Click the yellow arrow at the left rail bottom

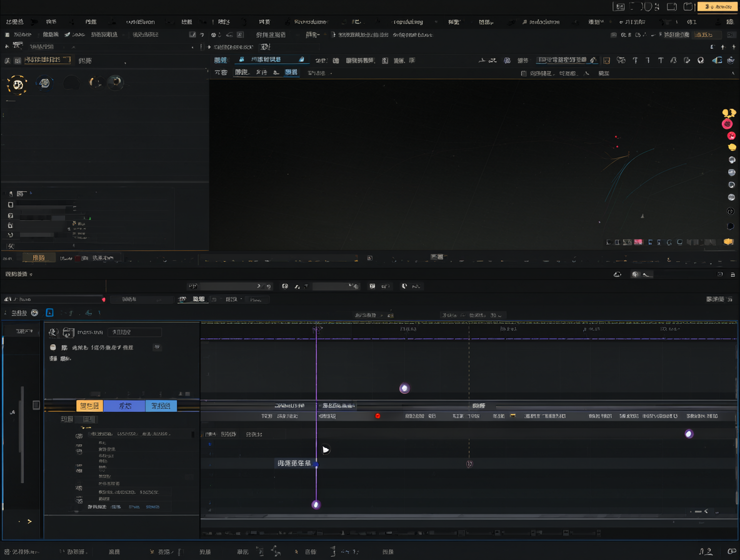point(29,521)
